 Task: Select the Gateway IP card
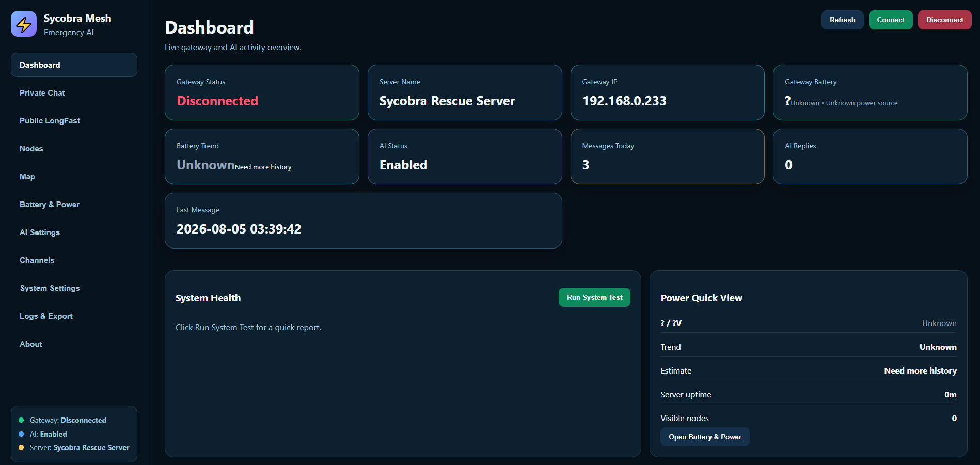tap(667, 92)
